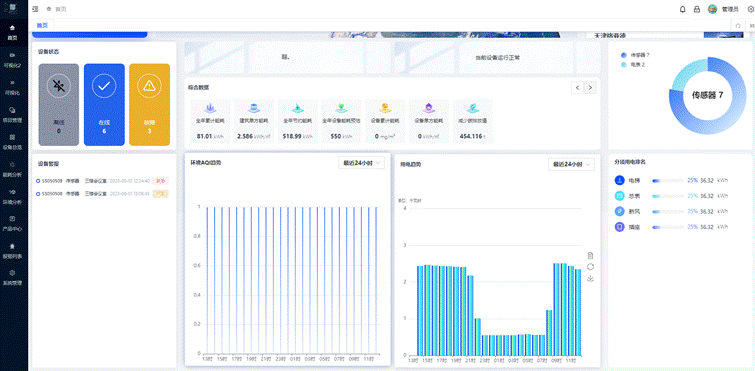The height and width of the screenshot is (371, 755).
Task: Click the 首页 breadcrumb at top
Action: (61, 9)
